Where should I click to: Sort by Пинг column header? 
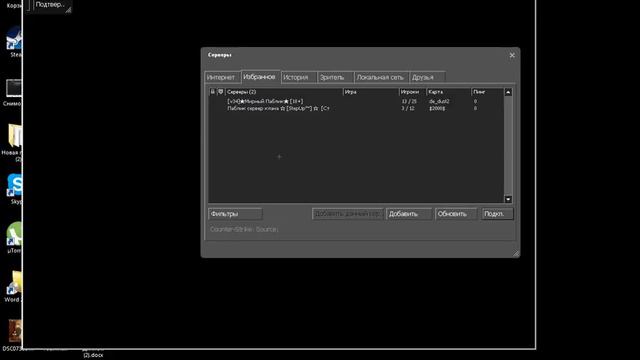[487, 92]
